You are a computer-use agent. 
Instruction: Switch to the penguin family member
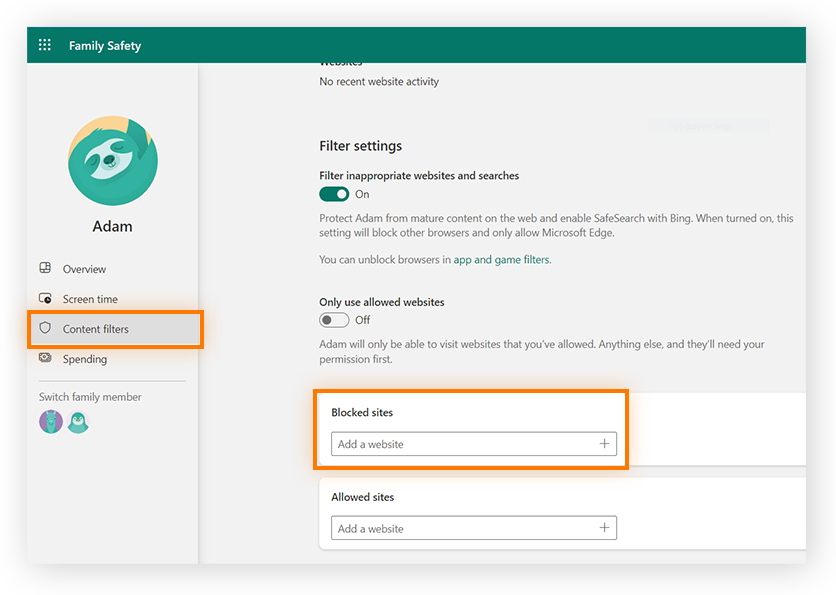pos(78,422)
